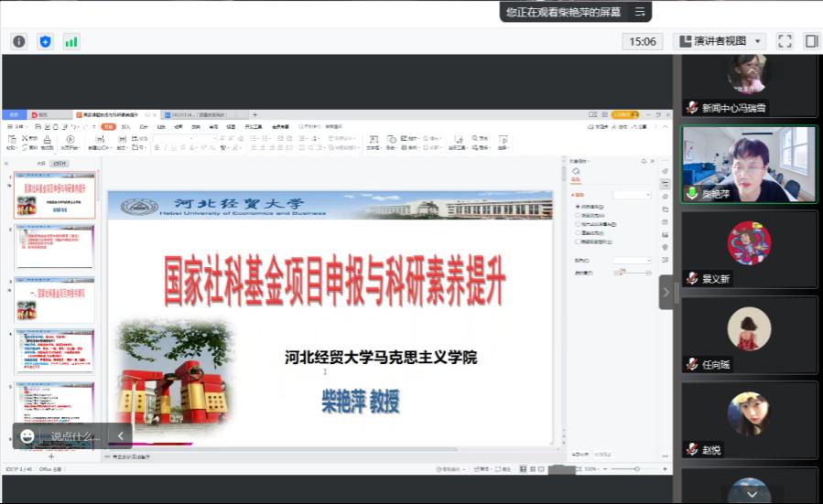Click the emoji smiley face icon
The image size is (823, 504).
(27, 436)
